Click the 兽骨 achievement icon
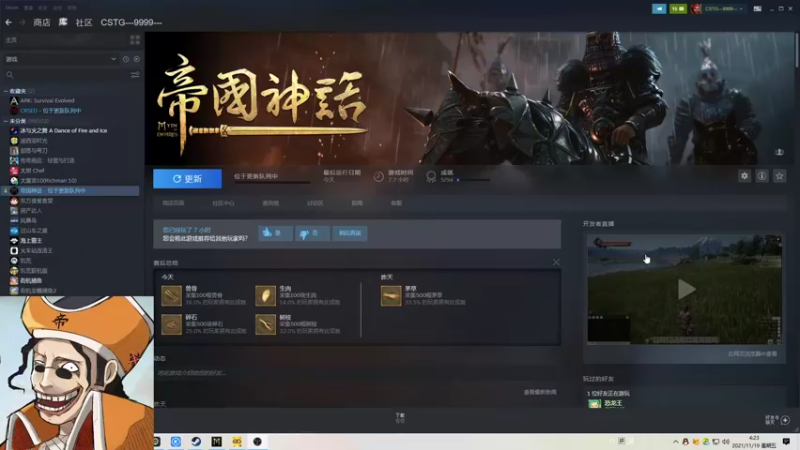The height and width of the screenshot is (450, 800). point(171,296)
